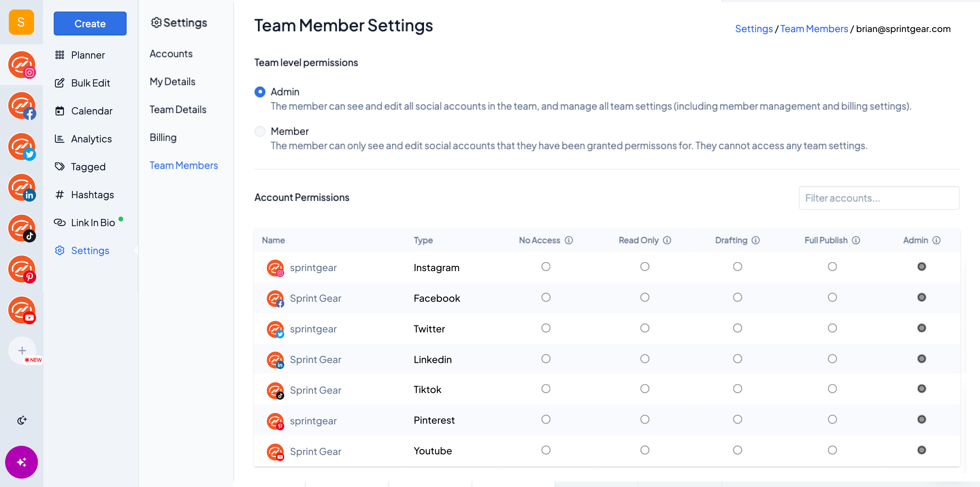The height and width of the screenshot is (487, 980).
Task: Open the TikTok account in the sidebar
Action: 22,228
